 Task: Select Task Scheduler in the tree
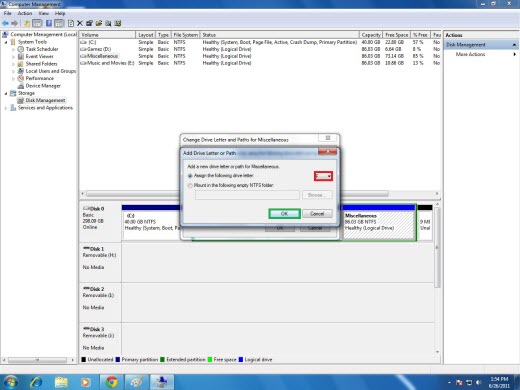coord(42,49)
